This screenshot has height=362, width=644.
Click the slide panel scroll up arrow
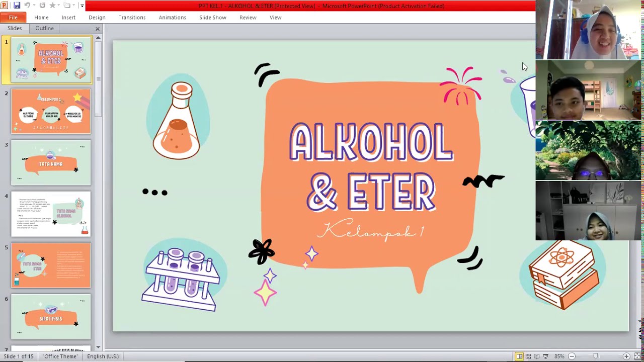coord(98,38)
